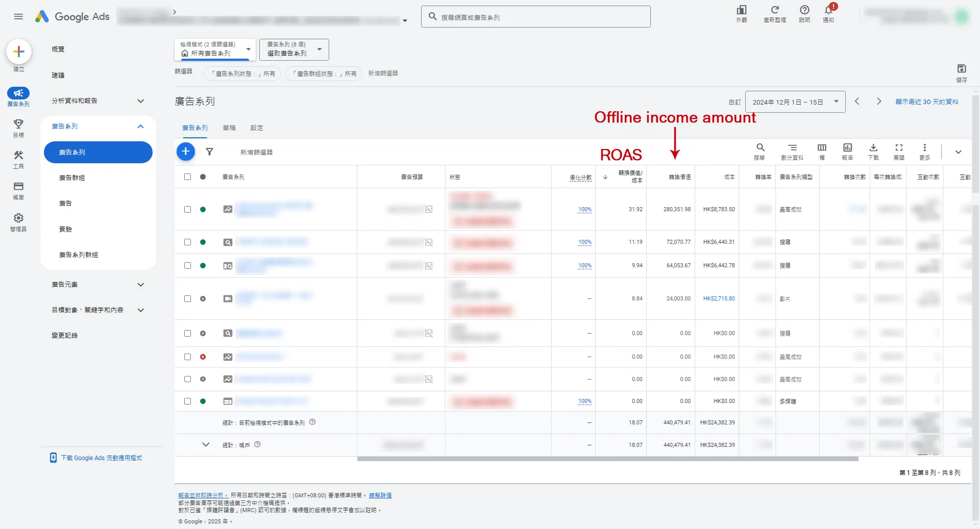Open the main hamburger menu
The width and height of the screenshot is (980, 529).
click(18, 17)
